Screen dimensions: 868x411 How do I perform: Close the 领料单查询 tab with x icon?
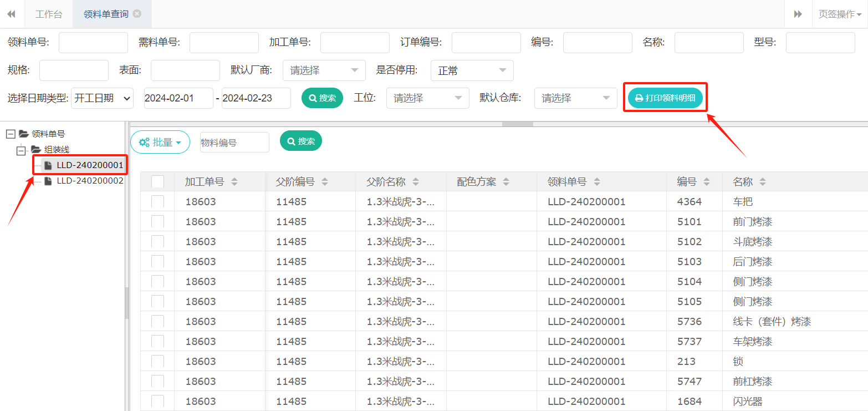[137, 14]
